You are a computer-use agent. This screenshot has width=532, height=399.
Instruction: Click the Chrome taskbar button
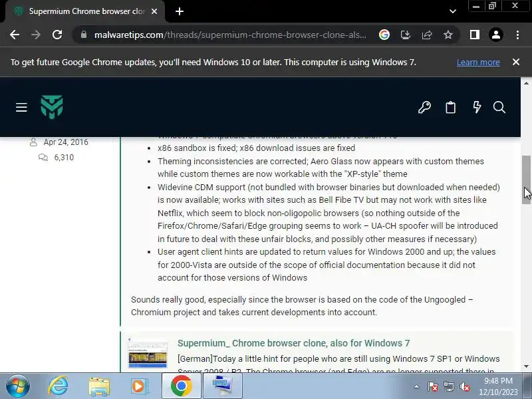coord(181,386)
